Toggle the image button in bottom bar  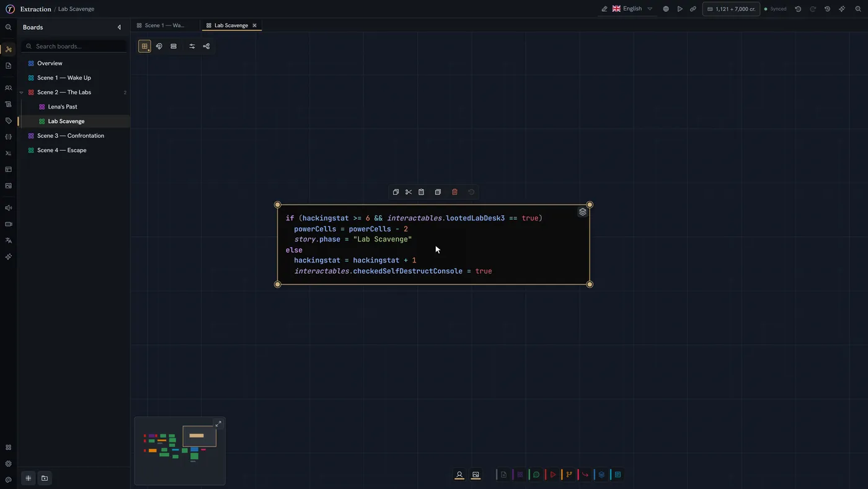point(476,475)
